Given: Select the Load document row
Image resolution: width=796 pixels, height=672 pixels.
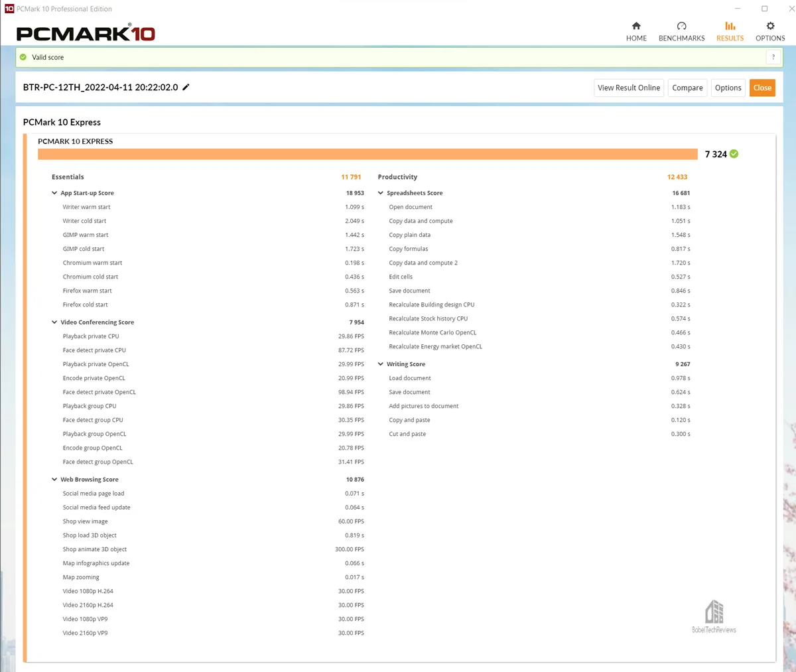Looking at the screenshot, I should click(x=539, y=378).
